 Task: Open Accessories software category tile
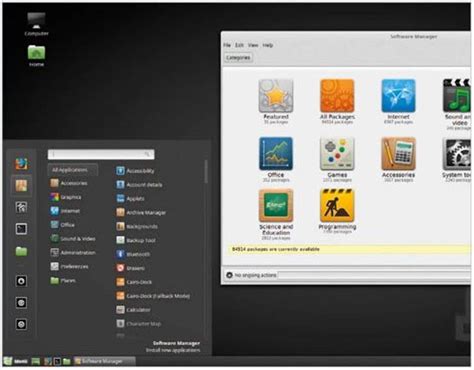click(x=398, y=160)
